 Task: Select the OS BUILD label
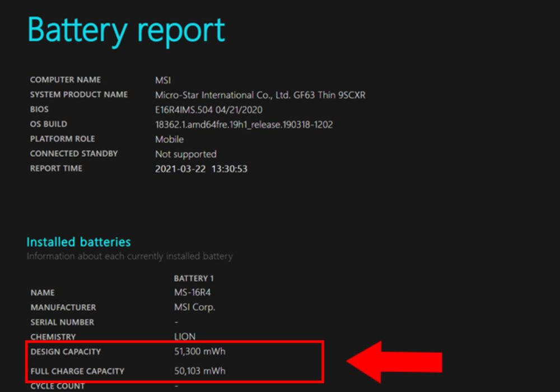tap(49, 124)
